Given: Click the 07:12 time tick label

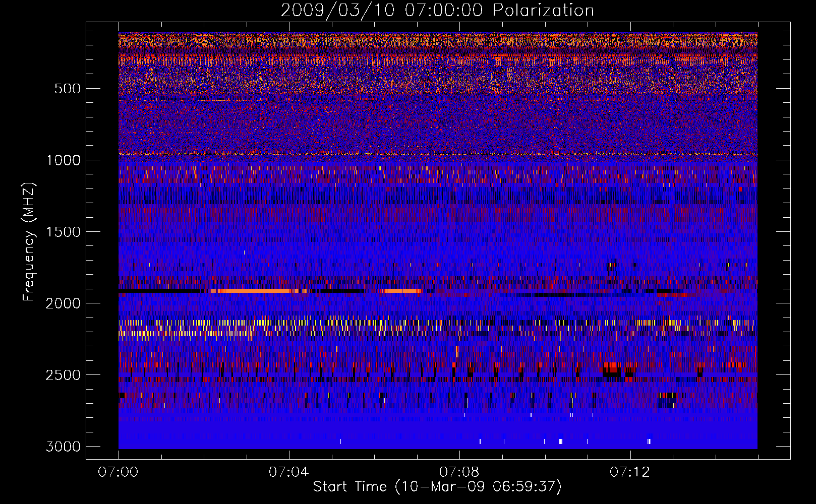Looking at the screenshot, I should coord(630,472).
